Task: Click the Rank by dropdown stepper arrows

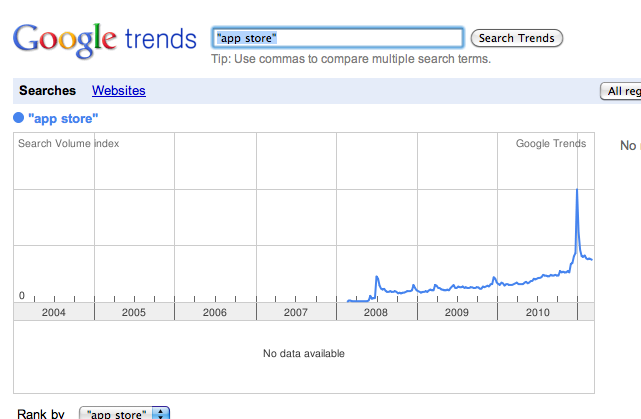Action: click(x=161, y=413)
